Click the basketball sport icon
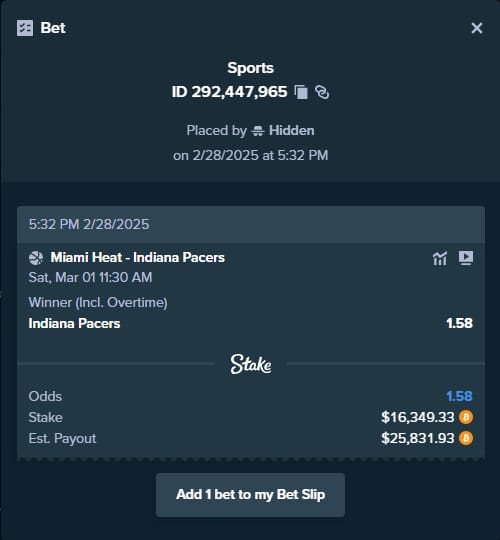 pos(36,258)
